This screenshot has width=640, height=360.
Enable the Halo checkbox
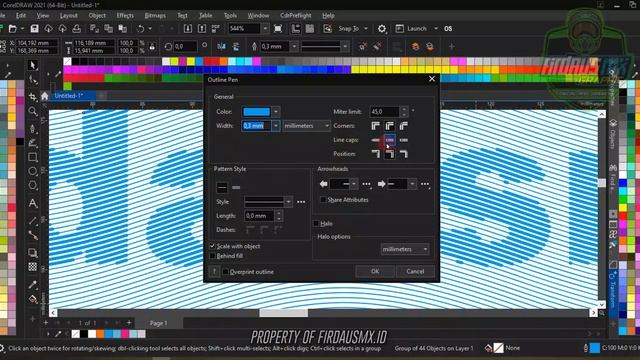(316, 224)
